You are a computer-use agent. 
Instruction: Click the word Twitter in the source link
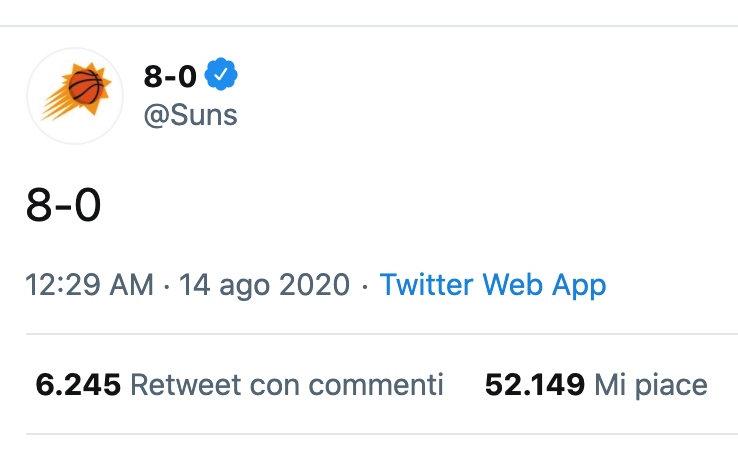click(426, 285)
